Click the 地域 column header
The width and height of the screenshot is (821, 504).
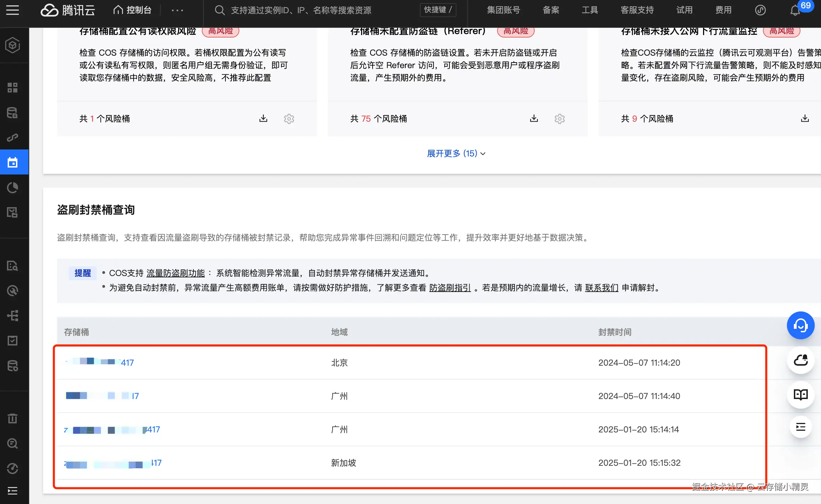point(340,332)
